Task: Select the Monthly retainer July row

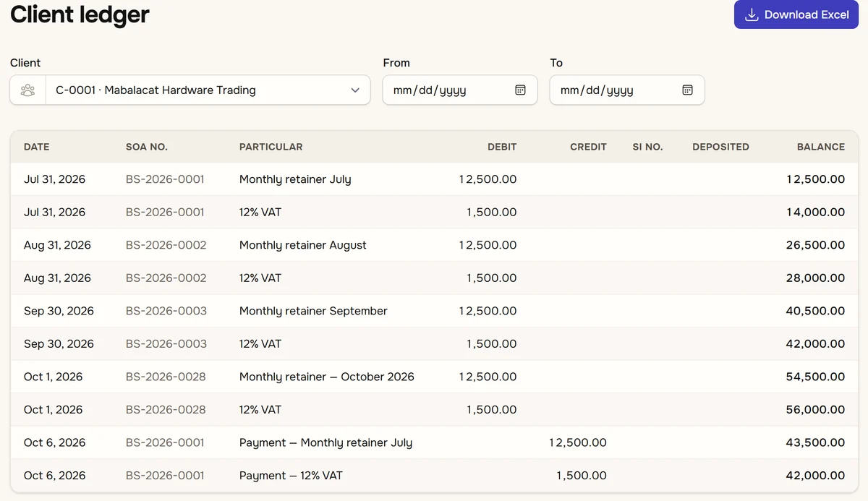Action: pos(434,179)
